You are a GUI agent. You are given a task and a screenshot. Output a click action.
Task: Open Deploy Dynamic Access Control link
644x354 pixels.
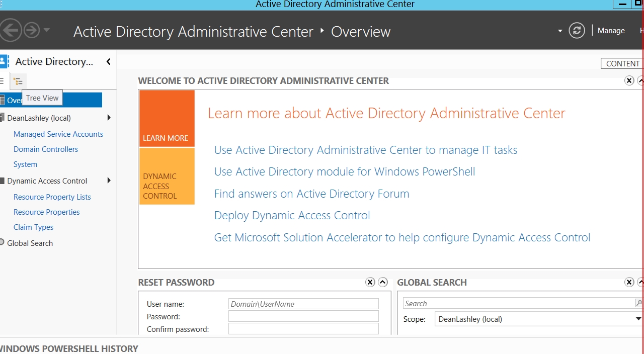pos(292,215)
